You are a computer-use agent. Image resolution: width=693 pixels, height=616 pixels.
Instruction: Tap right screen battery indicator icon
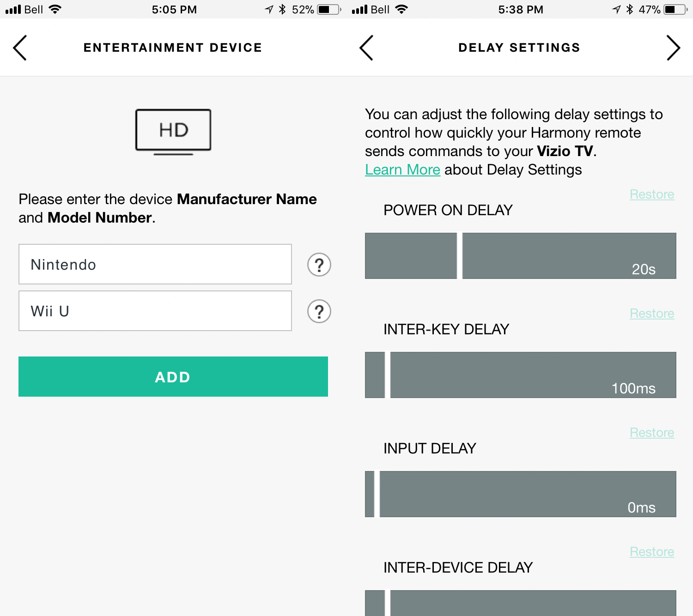point(675,9)
